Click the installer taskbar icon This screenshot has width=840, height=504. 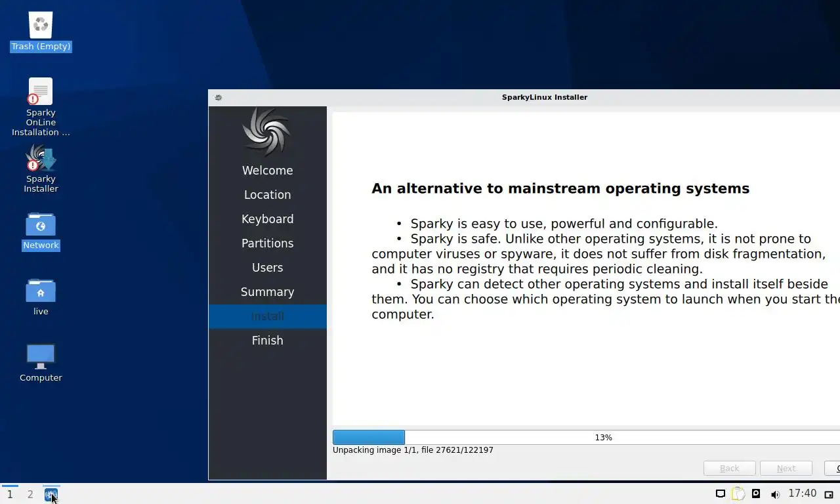(x=51, y=495)
